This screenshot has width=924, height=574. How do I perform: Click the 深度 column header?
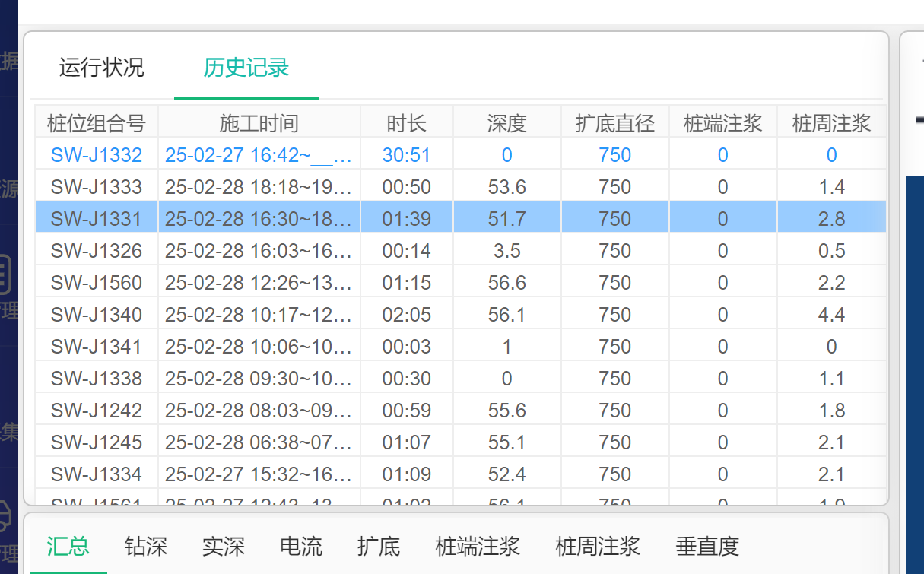click(506, 122)
